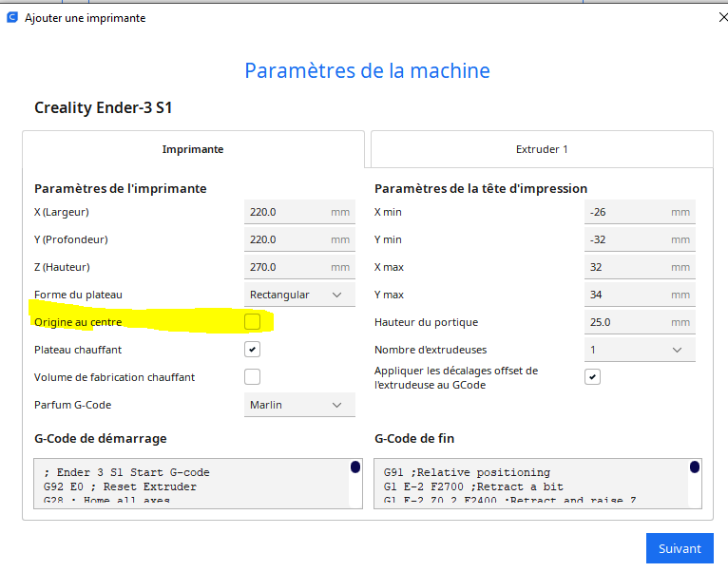
Task: Edit the Z (Hauteur) value field
Action: [x=299, y=267]
